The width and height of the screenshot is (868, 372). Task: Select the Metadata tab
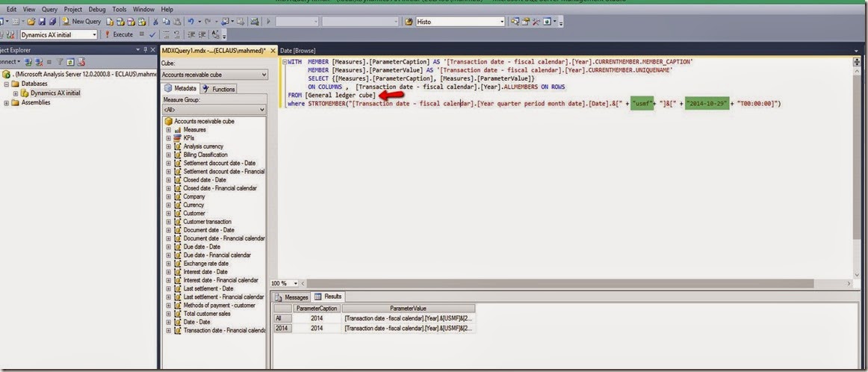click(181, 88)
